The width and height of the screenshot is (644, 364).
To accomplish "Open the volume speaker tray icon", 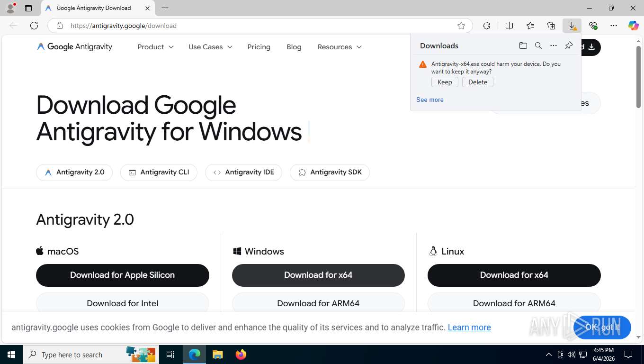I will [572, 355].
